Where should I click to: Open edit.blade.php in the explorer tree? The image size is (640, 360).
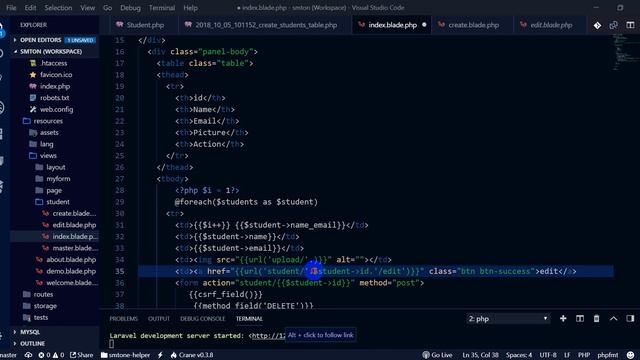pos(74,225)
